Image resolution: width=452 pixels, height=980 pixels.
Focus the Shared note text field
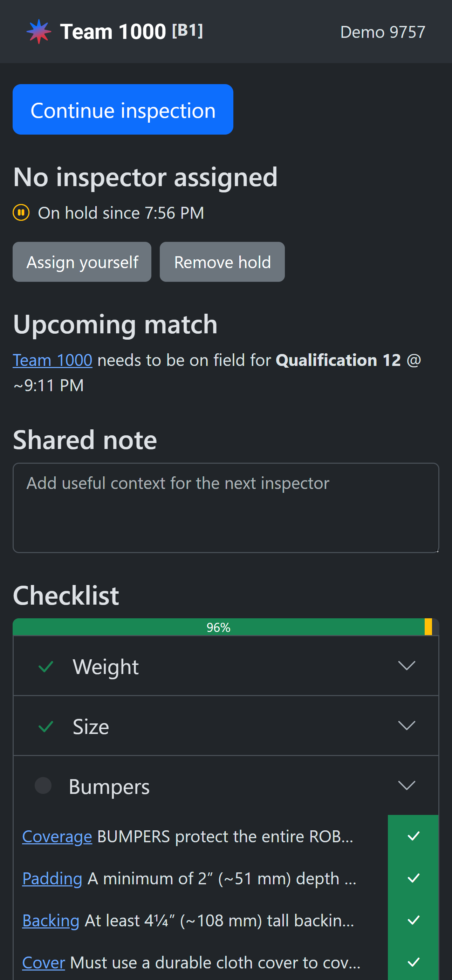[x=226, y=508]
